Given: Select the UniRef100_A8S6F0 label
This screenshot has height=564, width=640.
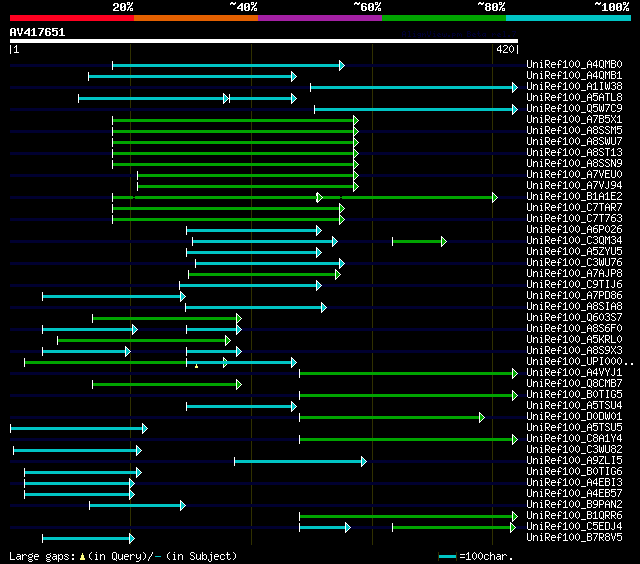Looking at the screenshot, I should (574, 329).
